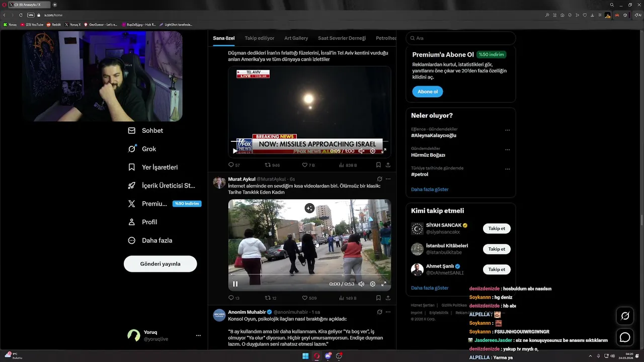Mute Murat Aykul's video
Screen dimensions: 644x362
(361, 284)
